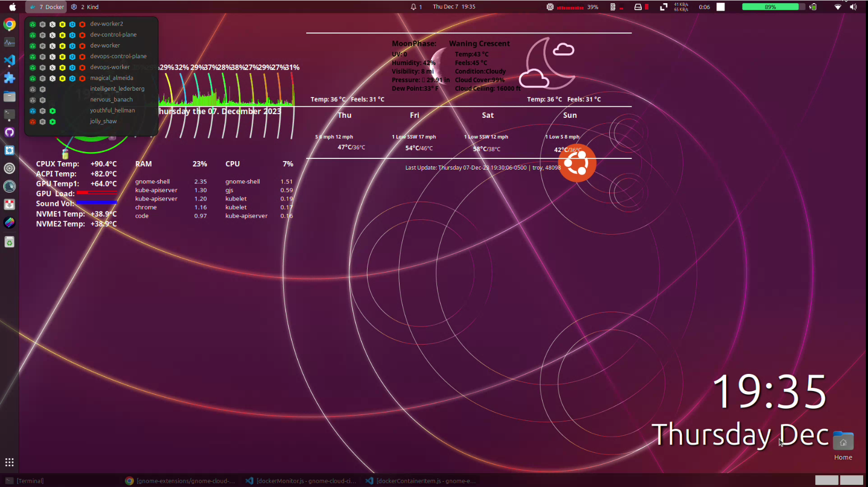The width and height of the screenshot is (868, 487).
Task: Open notifications bell indicator
Action: click(x=416, y=7)
